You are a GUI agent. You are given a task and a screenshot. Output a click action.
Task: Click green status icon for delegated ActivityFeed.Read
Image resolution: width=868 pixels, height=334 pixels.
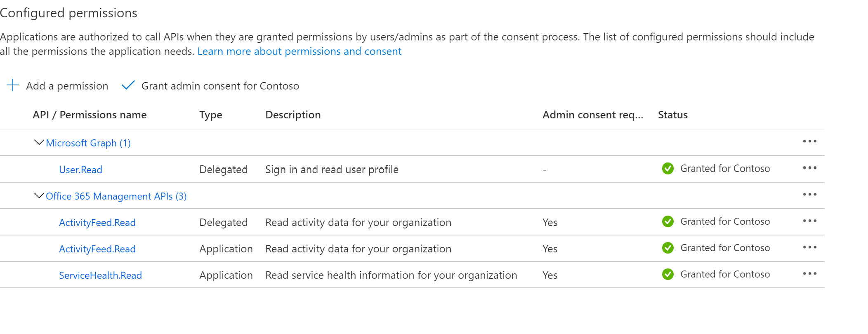[668, 221]
